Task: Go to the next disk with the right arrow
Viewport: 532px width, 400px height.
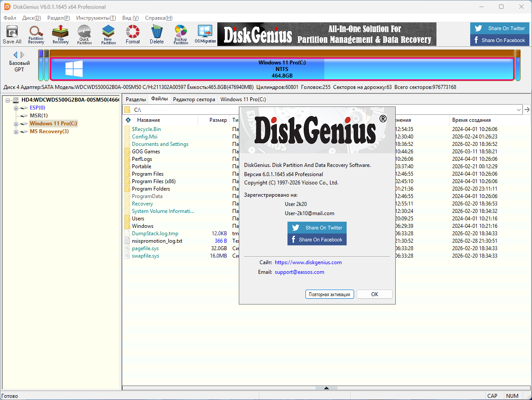Action: point(22,55)
